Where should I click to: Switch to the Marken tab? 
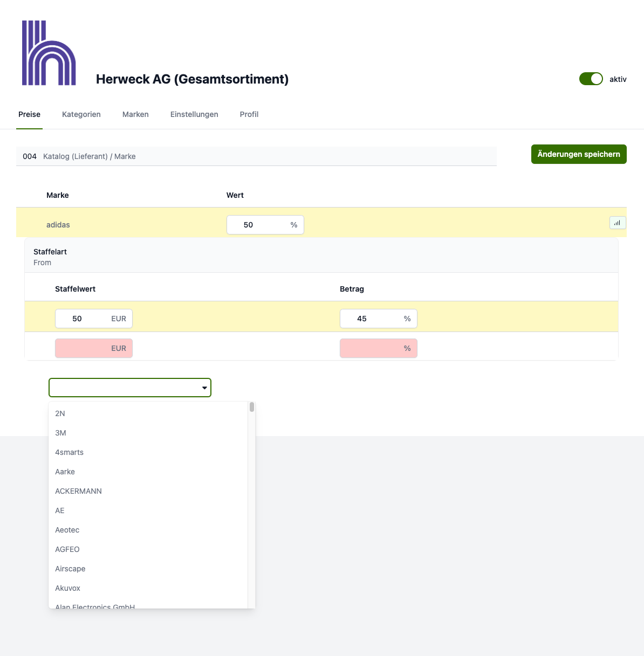(x=135, y=114)
